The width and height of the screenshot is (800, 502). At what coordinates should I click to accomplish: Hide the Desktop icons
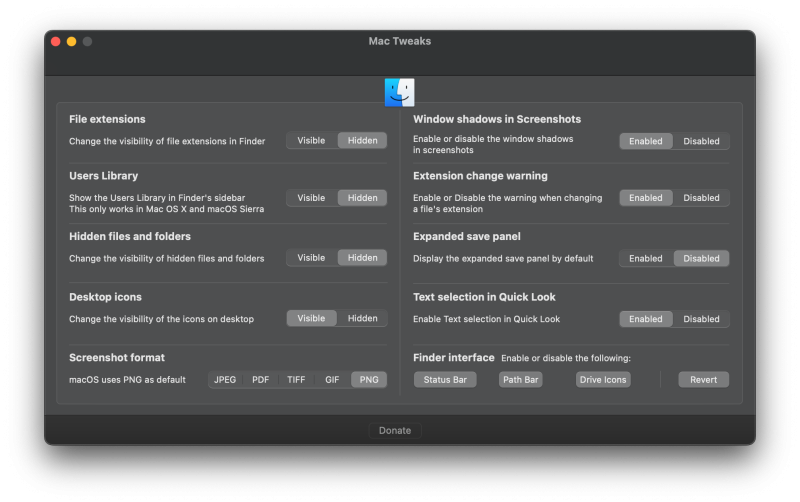pos(362,318)
